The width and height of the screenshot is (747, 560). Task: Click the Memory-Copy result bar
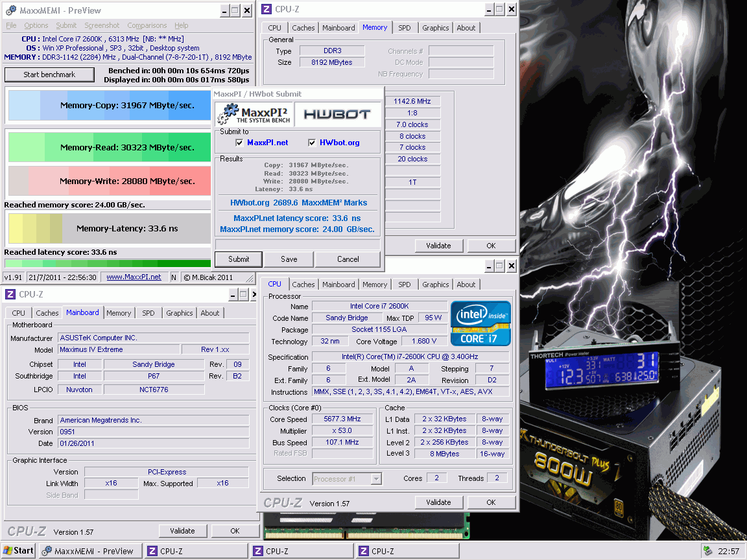pyautogui.click(x=110, y=105)
